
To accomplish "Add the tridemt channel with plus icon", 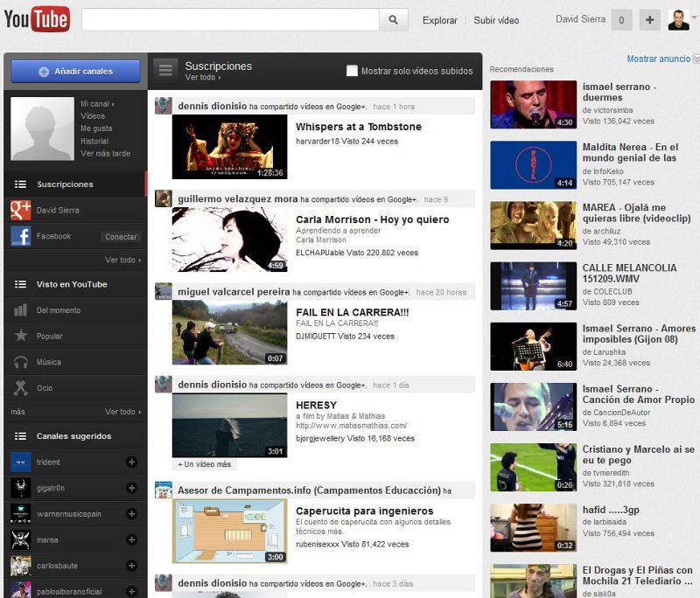I will point(131,462).
